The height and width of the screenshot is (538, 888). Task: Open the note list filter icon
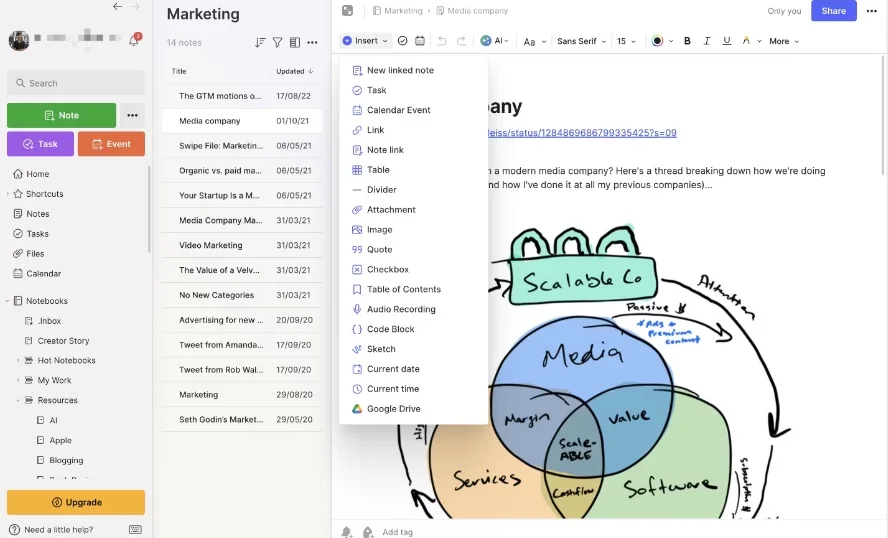(277, 43)
